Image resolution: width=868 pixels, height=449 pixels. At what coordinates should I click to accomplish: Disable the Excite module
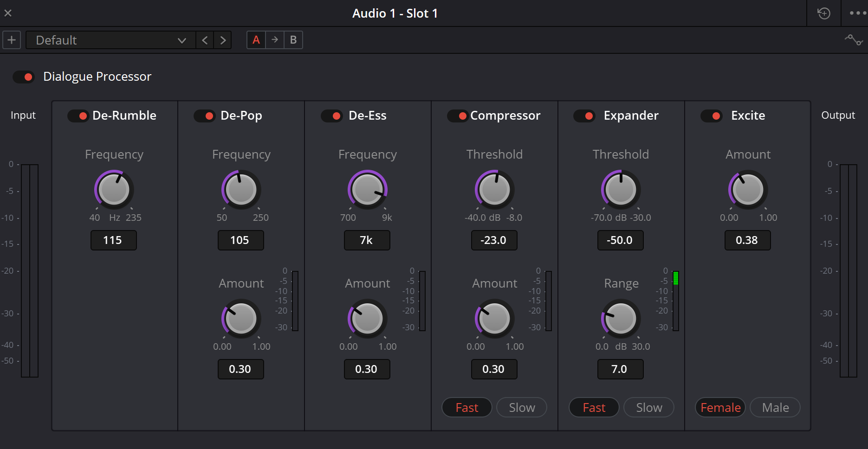pos(712,115)
